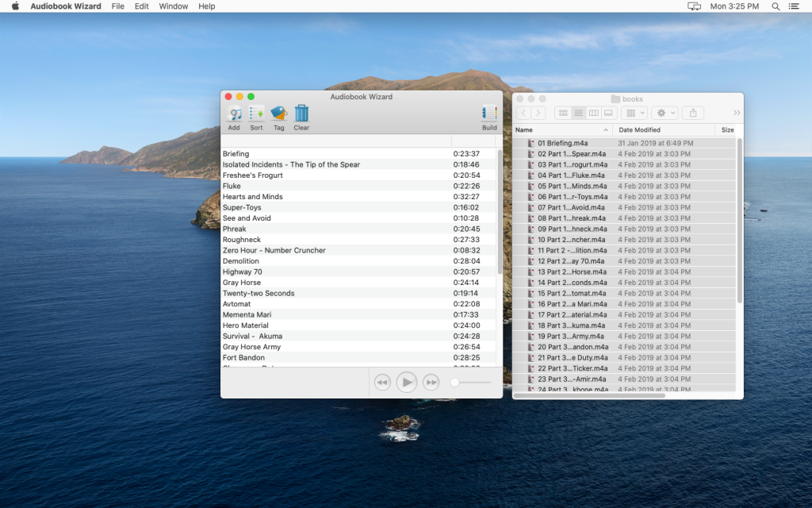This screenshot has height=508, width=812.
Task: Click the Sort toolbar icon
Action: pyautogui.click(x=256, y=114)
